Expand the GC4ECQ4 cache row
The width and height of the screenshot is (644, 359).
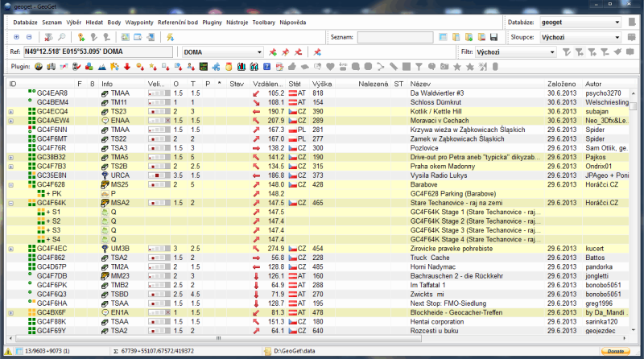click(10, 110)
